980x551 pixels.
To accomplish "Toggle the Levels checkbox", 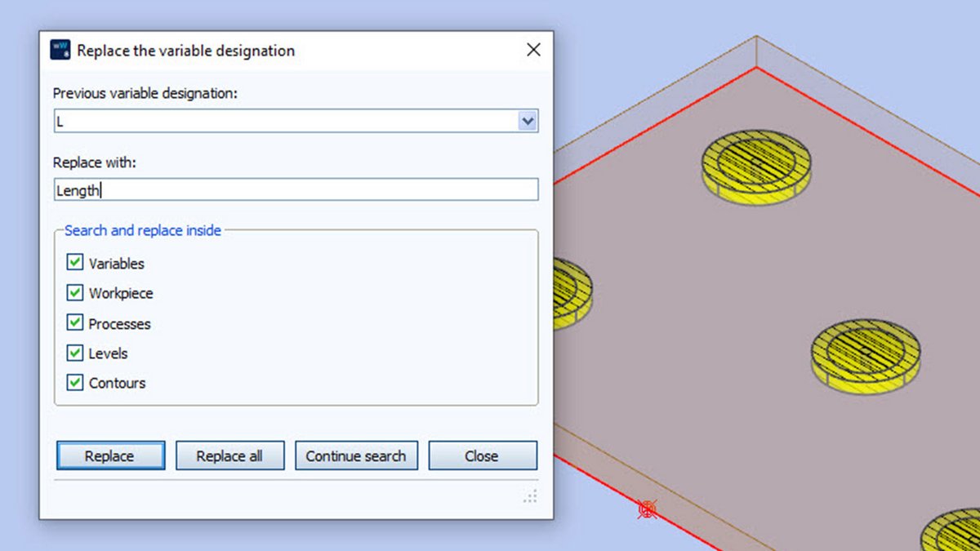I will [75, 353].
